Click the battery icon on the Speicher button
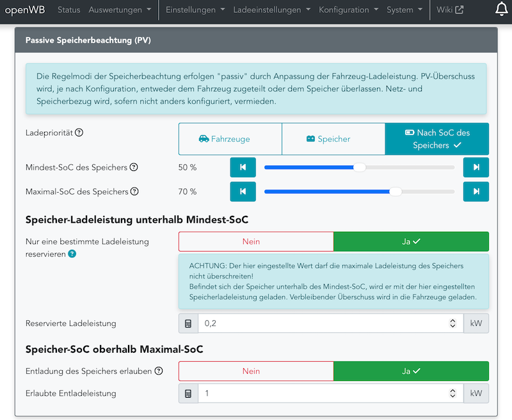This screenshot has width=512, height=420. pos(311,139)
